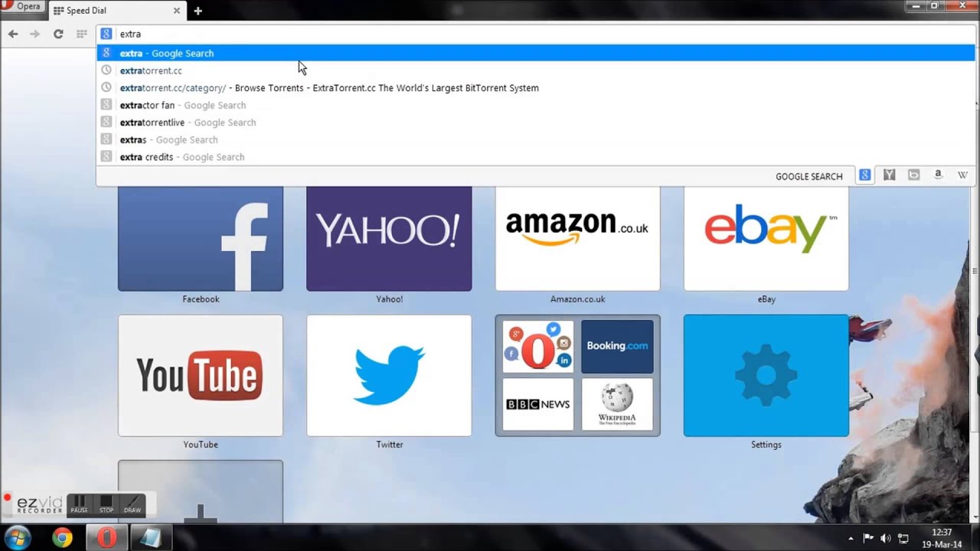Viewport: 980px width, 551px height.
Task: Switch to the Speed Dial tab
Action: point(116,11)
